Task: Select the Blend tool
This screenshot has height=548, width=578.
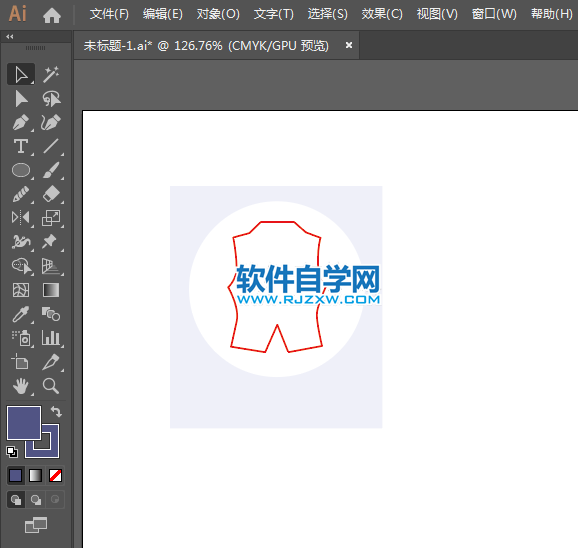Action: click(51, 314)
